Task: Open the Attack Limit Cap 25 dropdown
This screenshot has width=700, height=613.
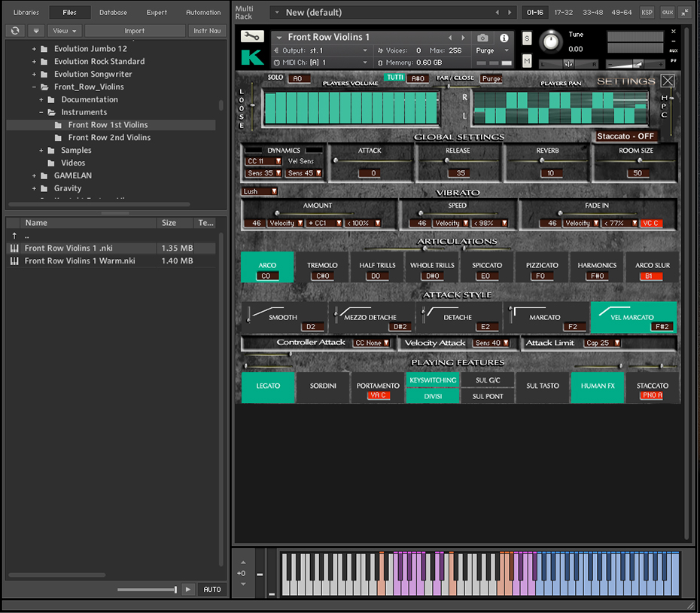Action: [x=603, y=343]
